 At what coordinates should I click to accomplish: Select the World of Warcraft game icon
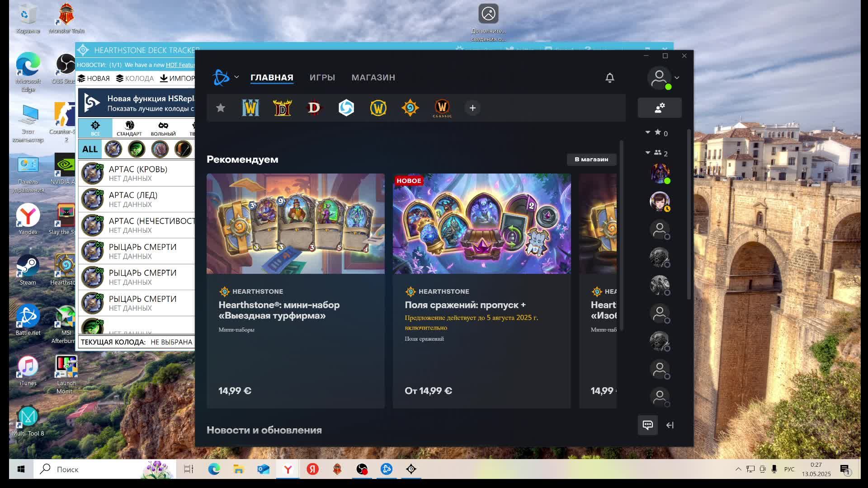click(x=378, y=108)
